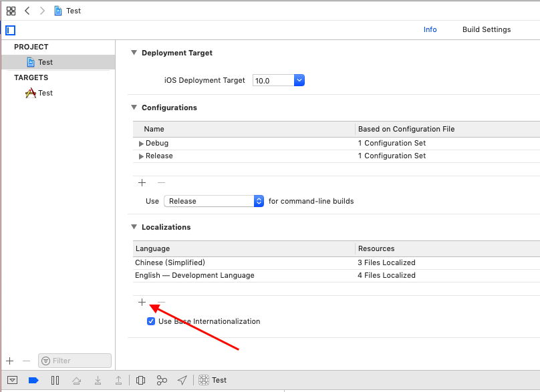Step over the current line

[76, 380]
